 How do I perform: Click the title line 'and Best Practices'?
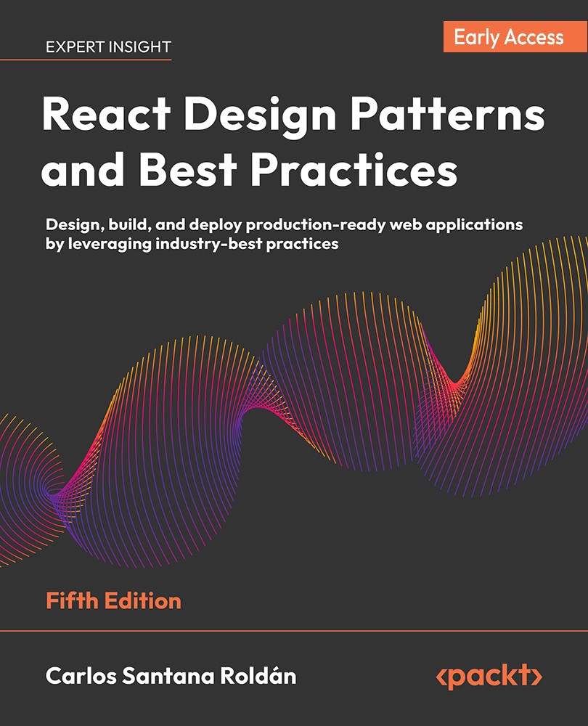249,169
